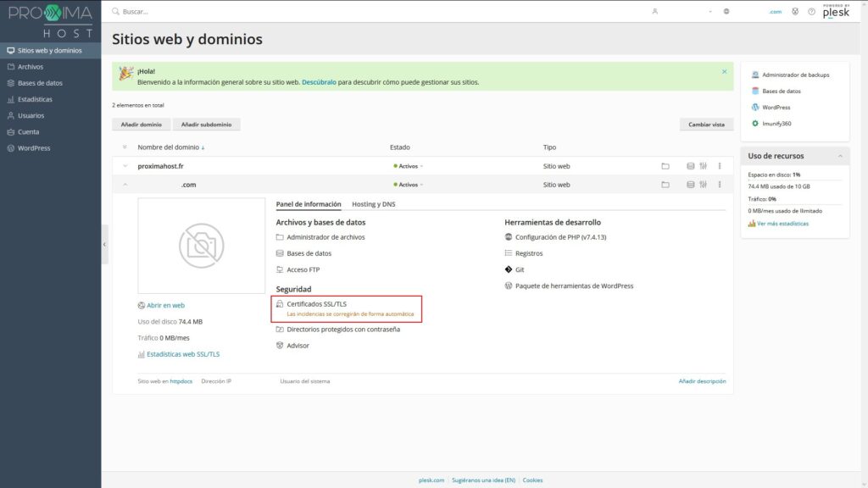Collapse the Uso de recursos panel

click(840, 156)
